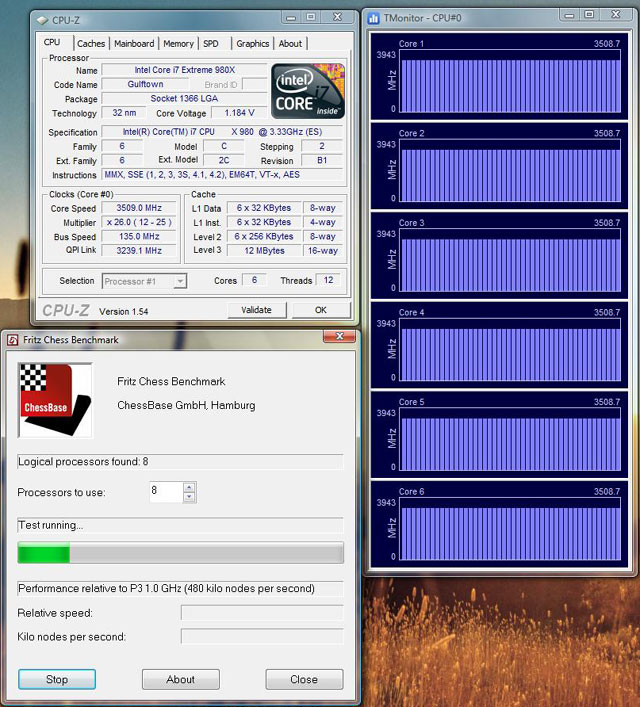The height and width of the screenshot is (707, 640).
Task: Click the 'Socket 1366 LGA' package value
Action: click(x=184, y=98)
